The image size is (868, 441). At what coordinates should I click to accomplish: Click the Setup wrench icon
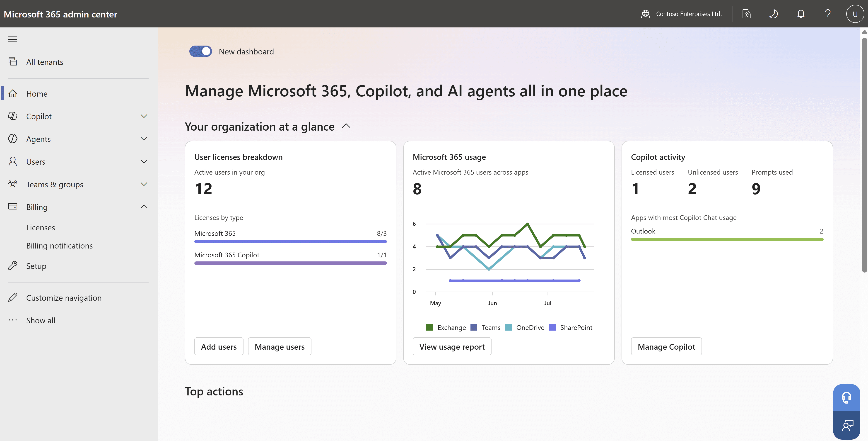(x=13, y=266)
